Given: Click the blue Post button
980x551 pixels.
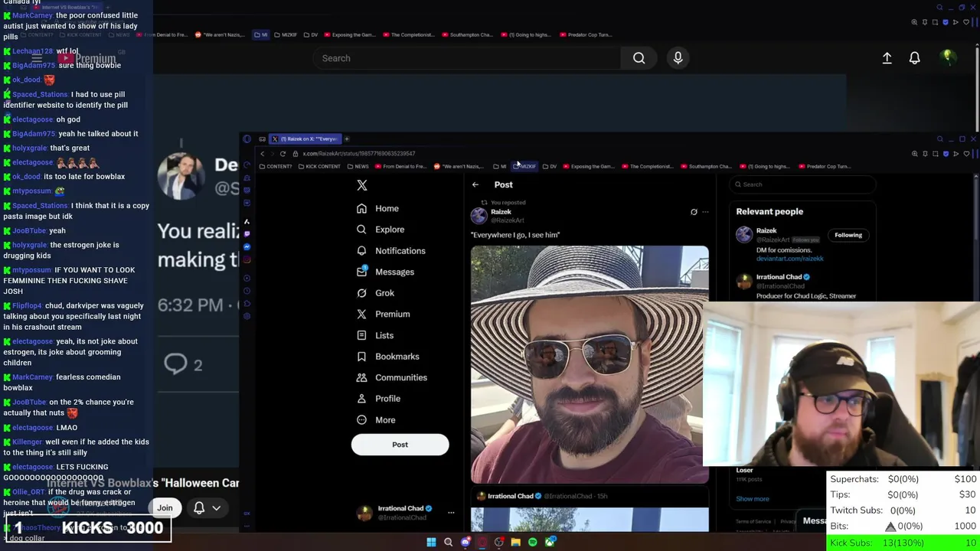Looking at the screenshot, I should tap(400, 445).
